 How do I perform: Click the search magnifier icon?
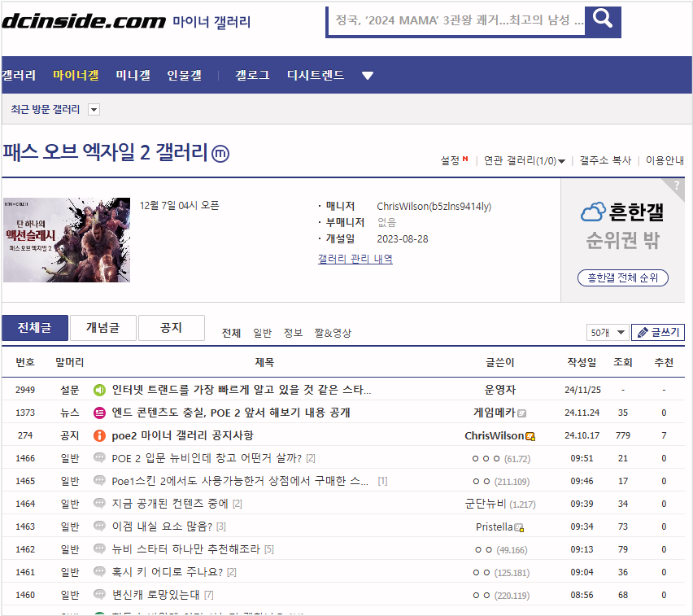603,20
